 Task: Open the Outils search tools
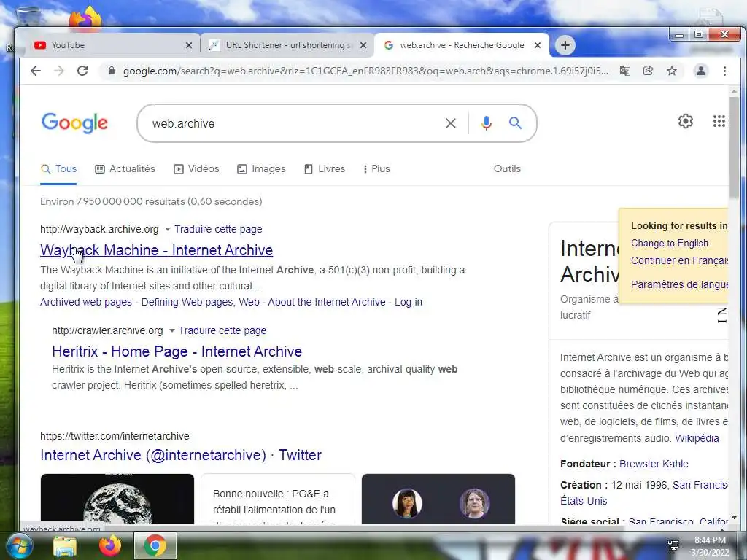507,169
